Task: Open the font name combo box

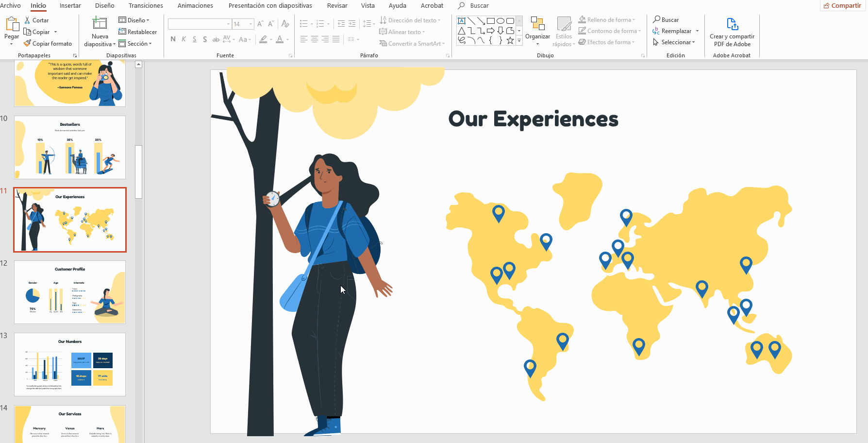Action: tap(200, 24)
